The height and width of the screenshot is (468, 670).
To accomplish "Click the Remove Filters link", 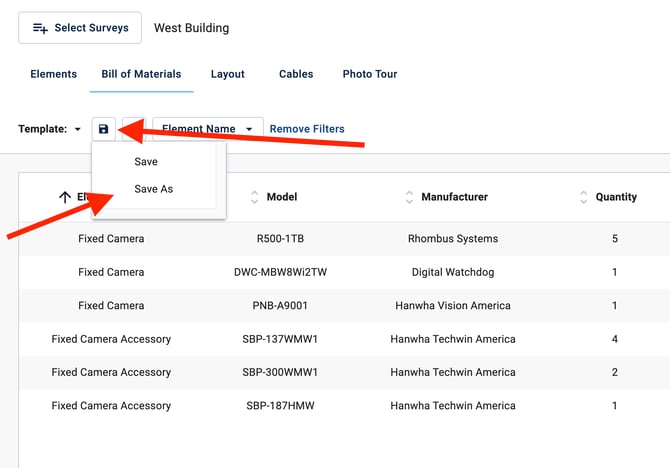I will coord(307,129).
